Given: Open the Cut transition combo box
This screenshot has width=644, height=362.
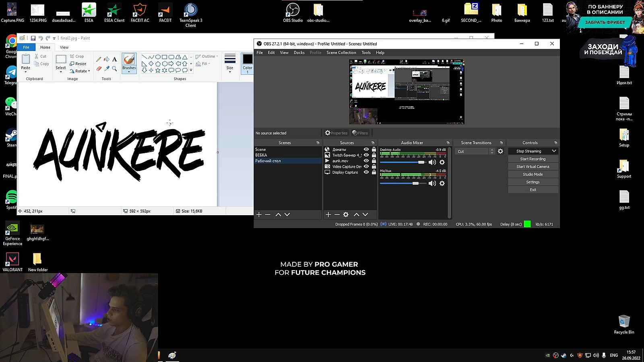Looking at the screenshot, I should (x=475, y=151).
